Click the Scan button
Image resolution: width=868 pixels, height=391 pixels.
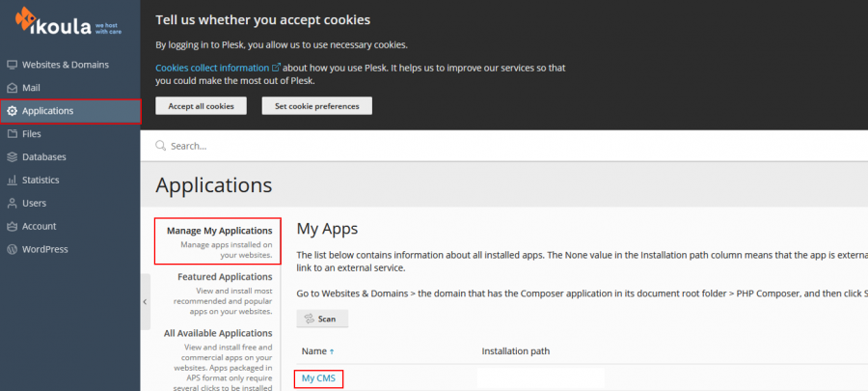tap(322, 319)
